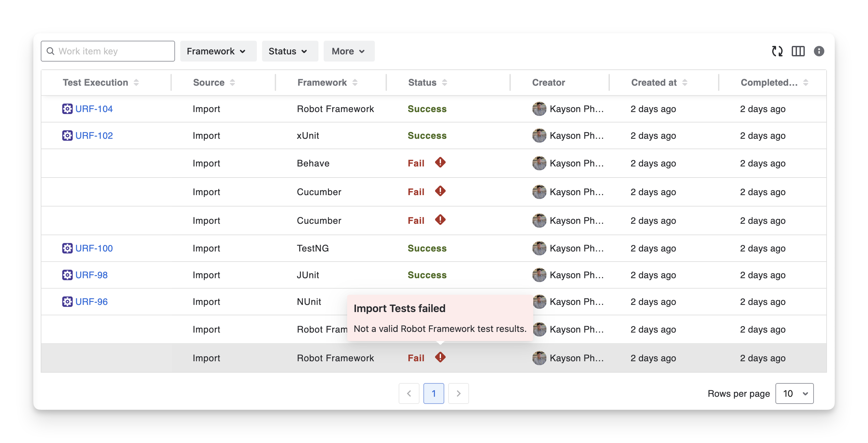This screenshot has width=868, height=443.
Task: Click the test execution icon beside URF-98
Action: 67,275
